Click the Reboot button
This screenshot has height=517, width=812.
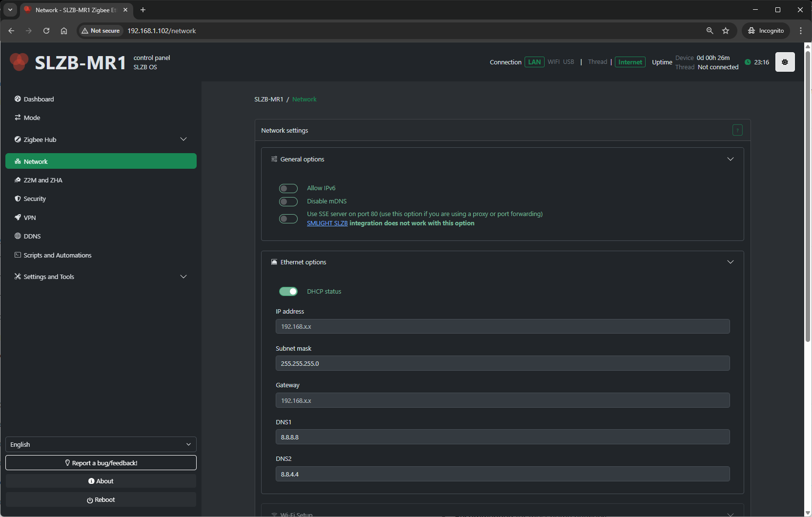101,499
